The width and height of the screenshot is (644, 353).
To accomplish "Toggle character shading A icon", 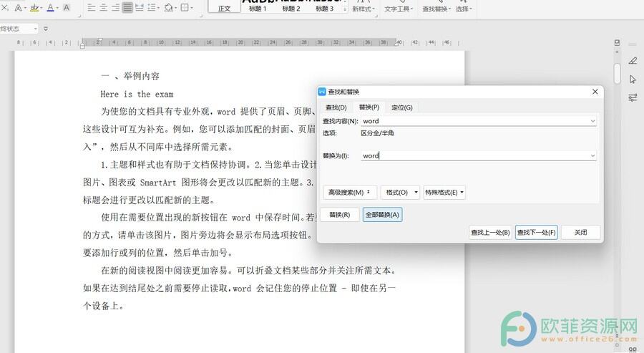I will pos(66,7).
